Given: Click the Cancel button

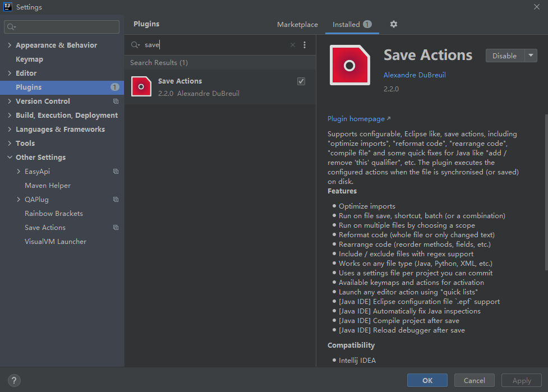Looking at the screenshot, I should [475, 380].
